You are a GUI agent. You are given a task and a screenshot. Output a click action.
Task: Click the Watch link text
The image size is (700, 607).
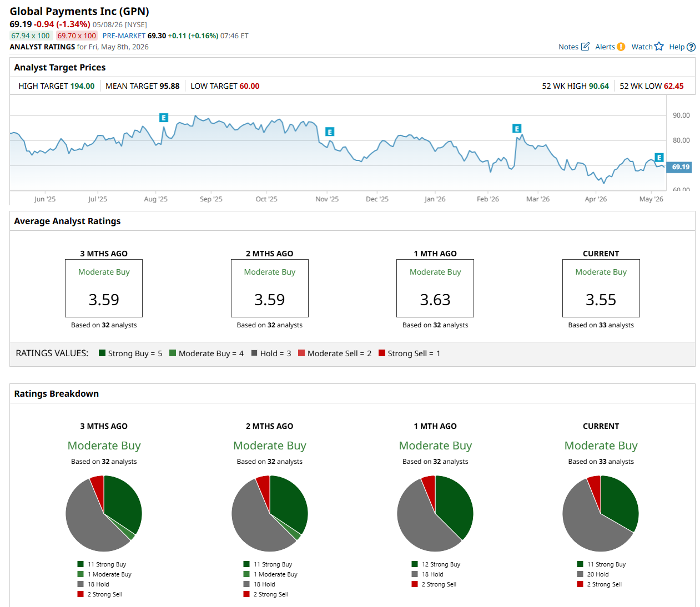coord(642,47)
